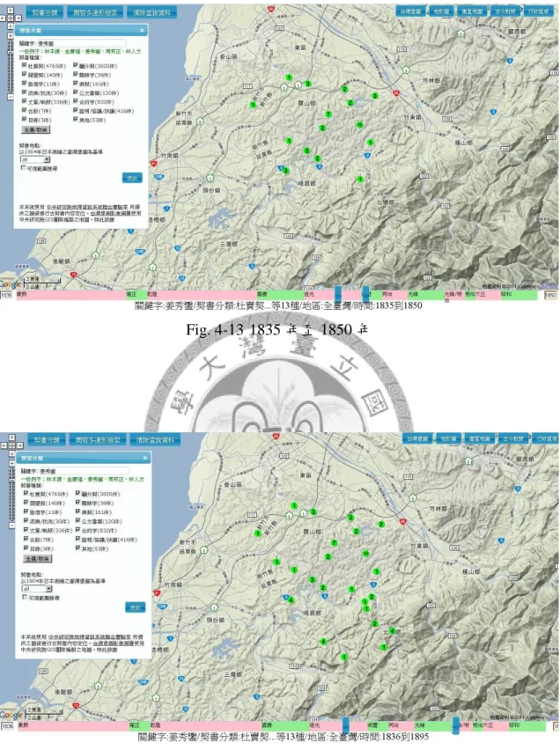
Task: Click the 送出 submit button, 1836–1895 panel
Action: click(135, 607)
